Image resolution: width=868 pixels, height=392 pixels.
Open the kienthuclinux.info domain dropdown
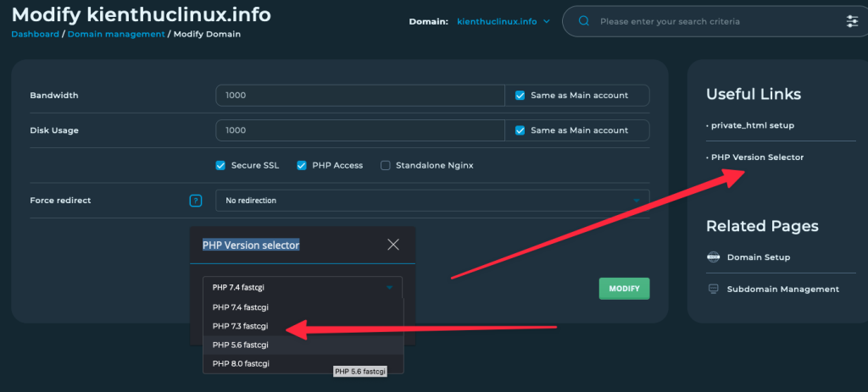tap(504, 21)
